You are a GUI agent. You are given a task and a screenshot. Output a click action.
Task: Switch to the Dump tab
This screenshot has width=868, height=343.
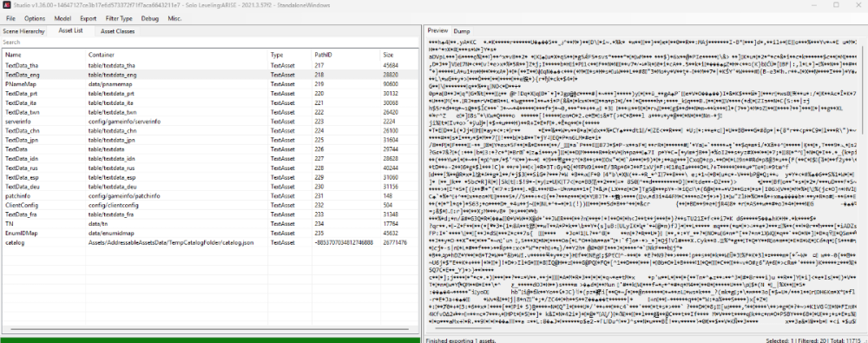click(461, 31)
